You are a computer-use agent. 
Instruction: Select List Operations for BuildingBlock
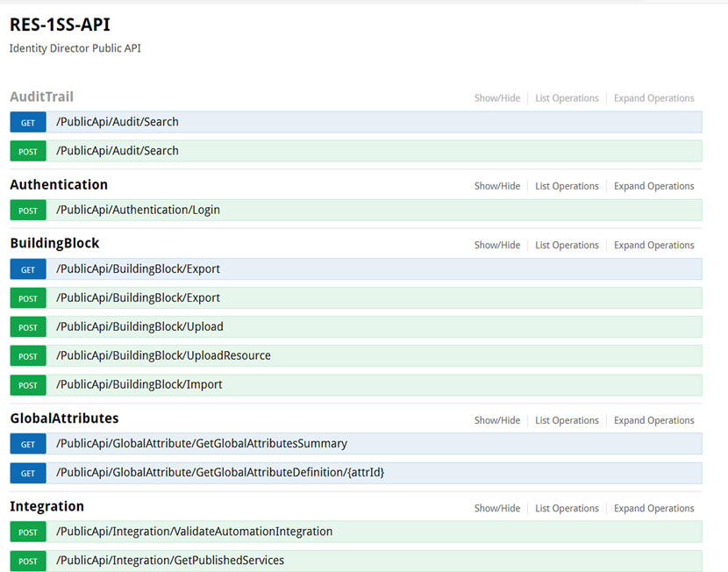[x=567, y=245]
